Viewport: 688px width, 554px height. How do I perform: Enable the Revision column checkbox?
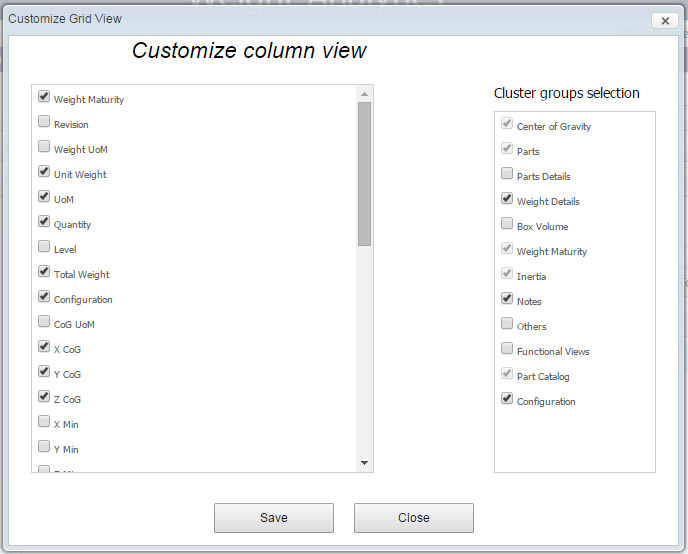pyautogui.click(x=44, y=123)
